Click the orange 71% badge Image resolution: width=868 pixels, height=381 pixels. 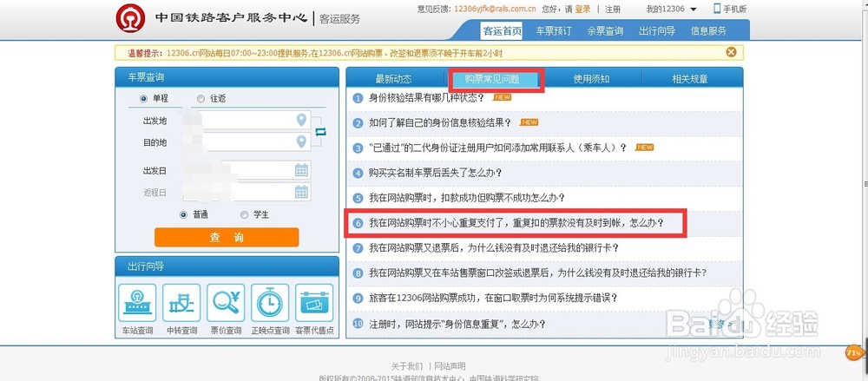point(853,352)
